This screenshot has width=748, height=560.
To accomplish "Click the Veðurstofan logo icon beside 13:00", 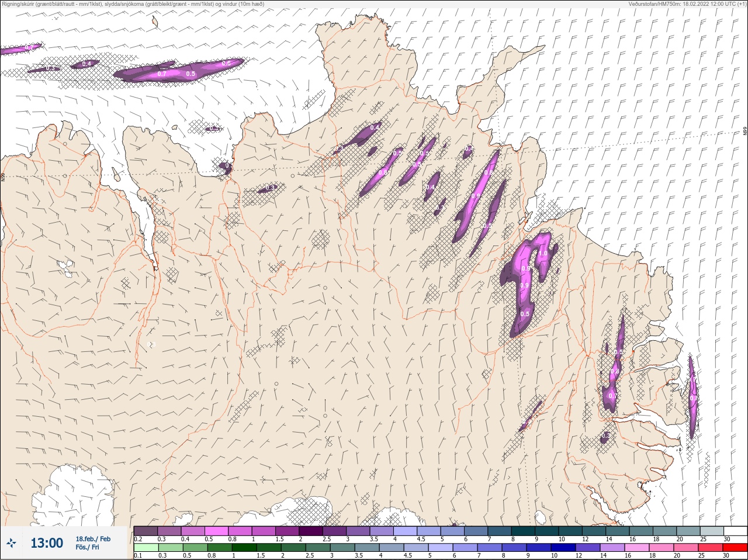I will (x=11, y=544).
